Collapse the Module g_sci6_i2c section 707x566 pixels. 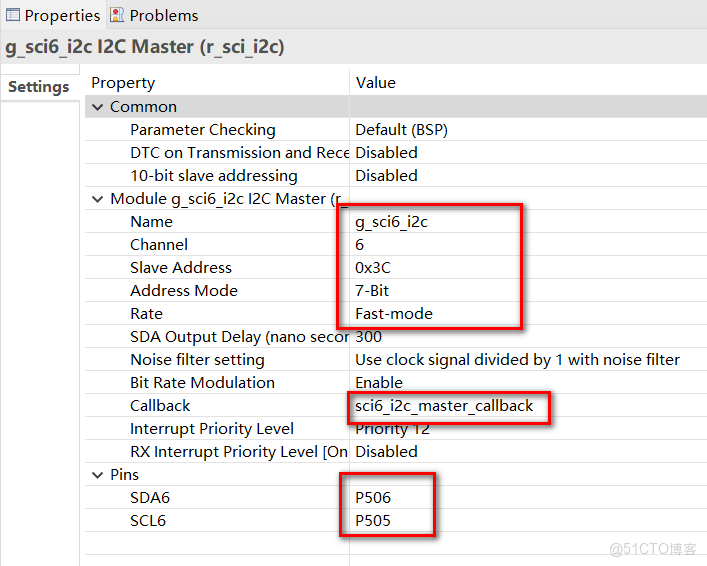[x=98, y=199]
